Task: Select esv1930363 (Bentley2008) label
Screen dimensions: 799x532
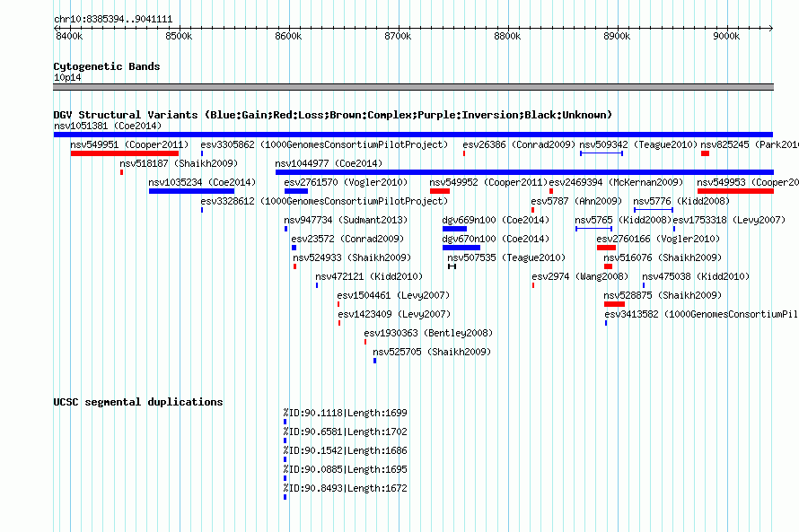Action: [x=428, y=333]
